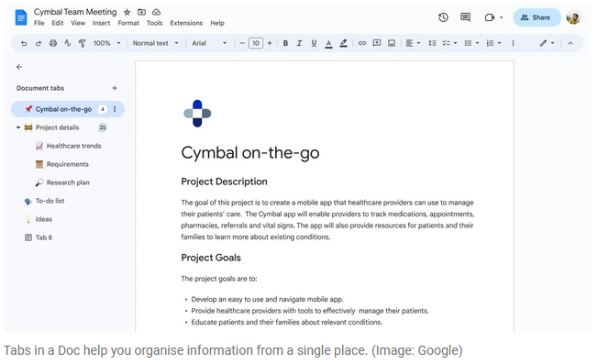Click the font size field showing 10

[256, 43]
